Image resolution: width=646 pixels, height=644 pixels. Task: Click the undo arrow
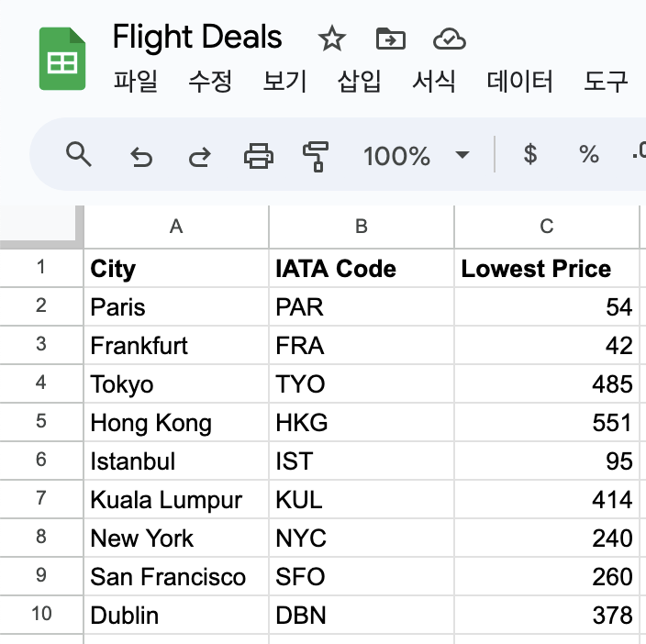(x=140, y=157)
